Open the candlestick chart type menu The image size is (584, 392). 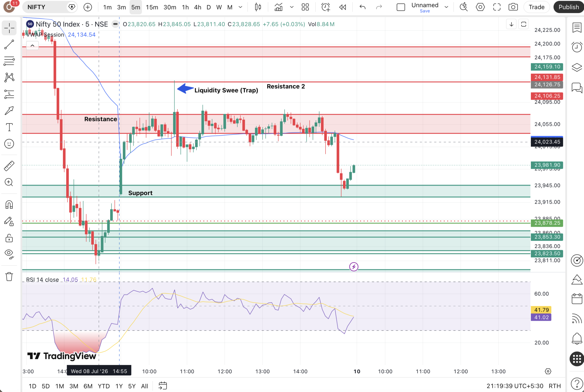(258, 7)
